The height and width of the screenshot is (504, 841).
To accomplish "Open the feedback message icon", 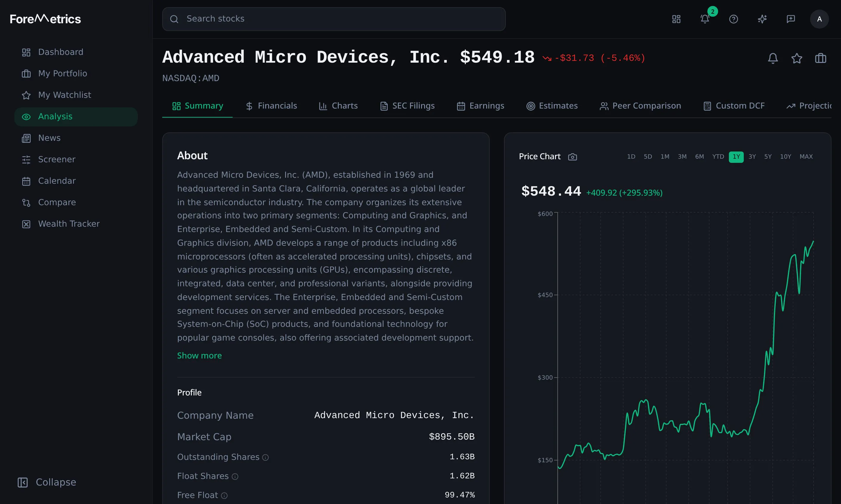I will 791,19.
